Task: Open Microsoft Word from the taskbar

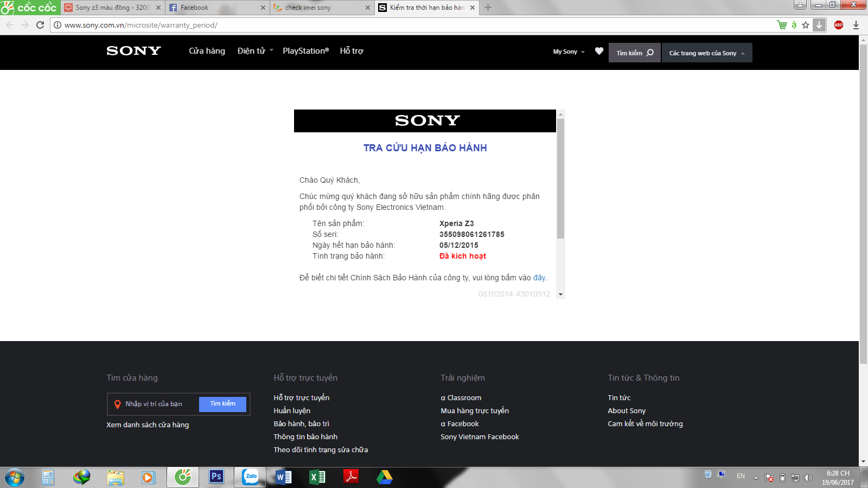Action: [284, 477]
